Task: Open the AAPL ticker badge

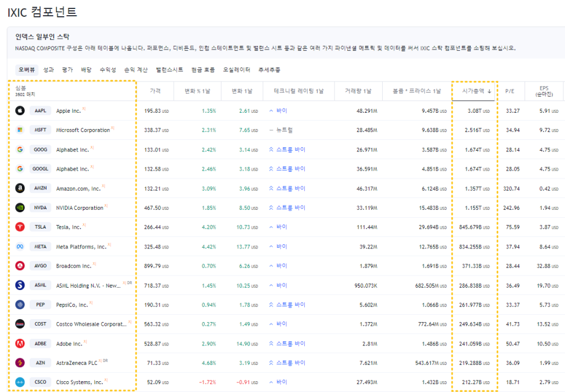Action: pyautogui.click(x=40, y=110)
